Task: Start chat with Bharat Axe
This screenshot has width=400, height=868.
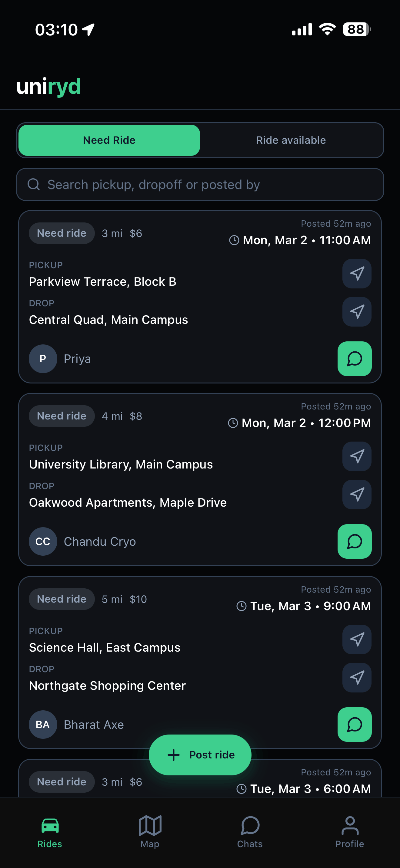Action: [x=354, y=725]
